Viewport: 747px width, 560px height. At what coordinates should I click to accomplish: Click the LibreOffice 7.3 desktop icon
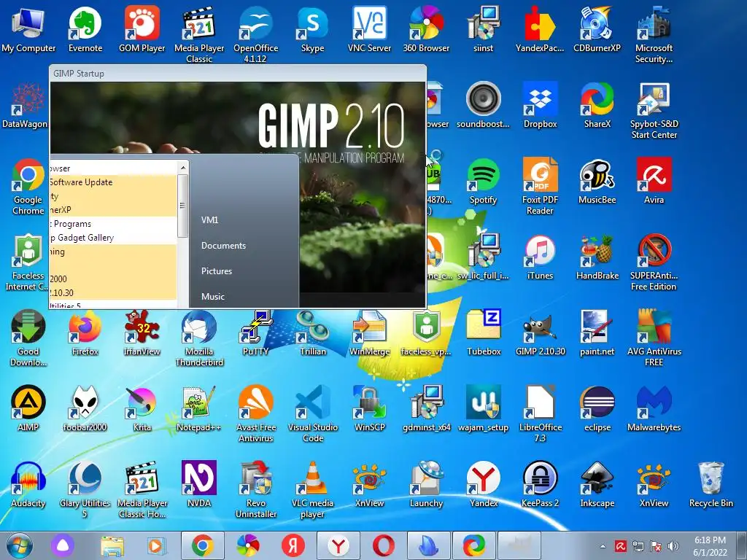pyautogui.click(x=541, y=413)
